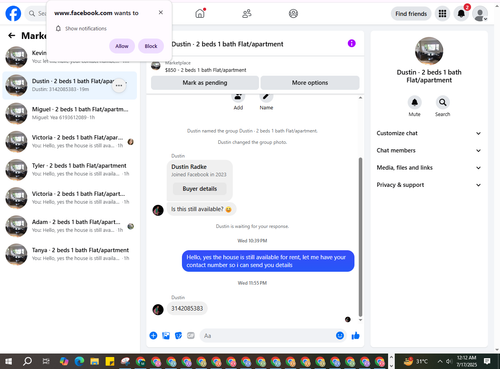This screenshot has width=500, height=369.
Task: Click the Find friends button
Action: (411, 14)
